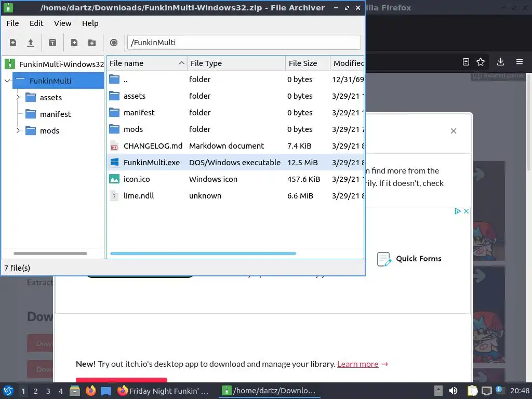
Task: Switch to Friday Night Funkin' taskbar window
Action: tap(163, 391)
